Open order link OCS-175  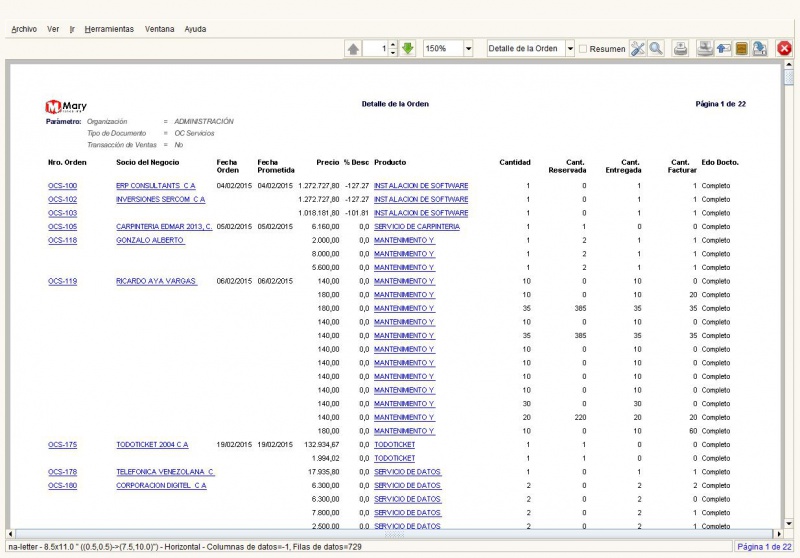click(x=62, y=445)
